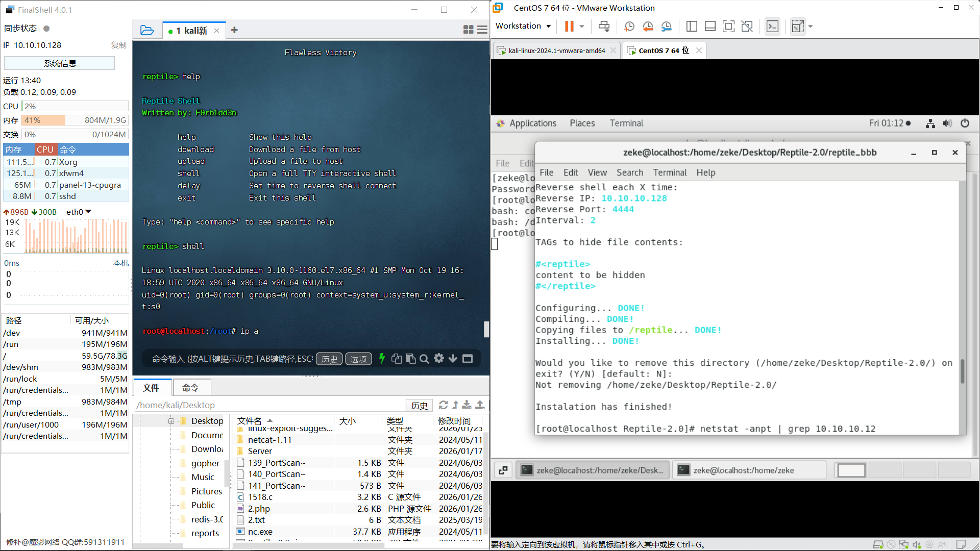Toggle grid layout view in FinalShell
This screenshot has width=980, height=551.
coord(468,30)
